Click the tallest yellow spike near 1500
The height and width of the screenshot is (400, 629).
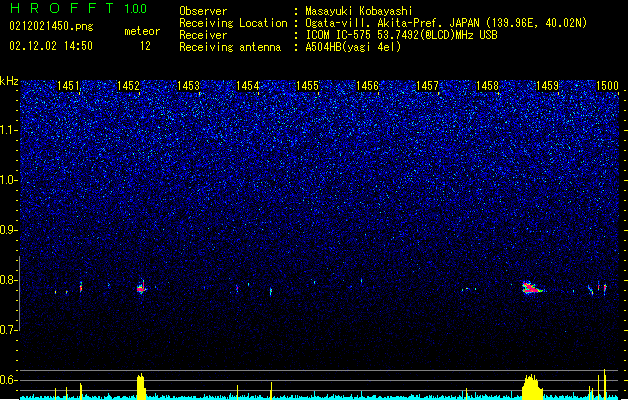click(x=605, y=384)
